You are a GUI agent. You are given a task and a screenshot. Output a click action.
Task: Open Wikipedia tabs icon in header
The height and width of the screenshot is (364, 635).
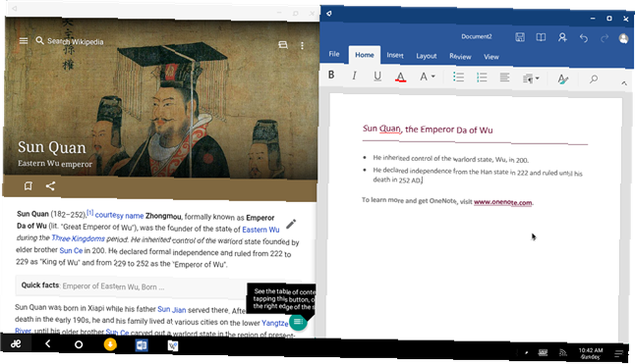(x=283, y=45)
